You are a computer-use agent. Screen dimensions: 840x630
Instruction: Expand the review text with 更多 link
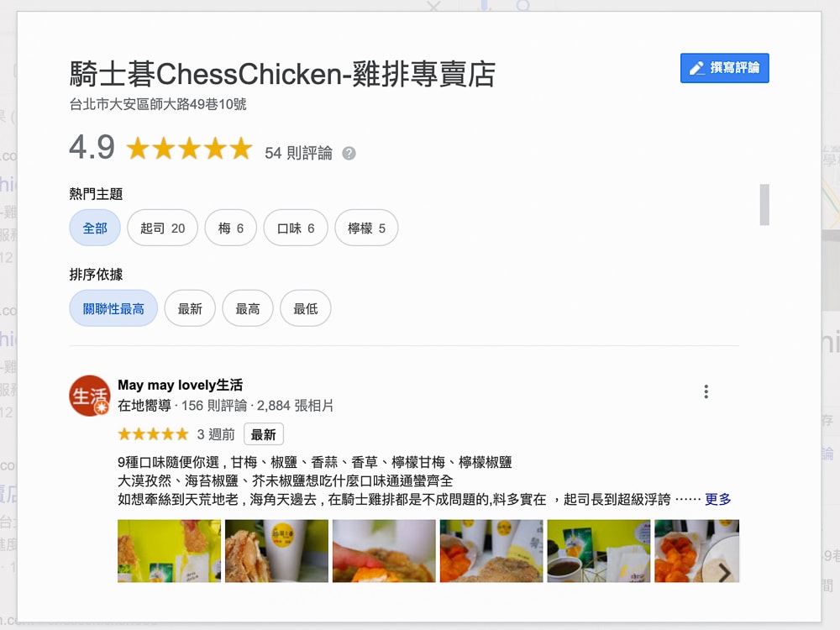tap(718, 499)
